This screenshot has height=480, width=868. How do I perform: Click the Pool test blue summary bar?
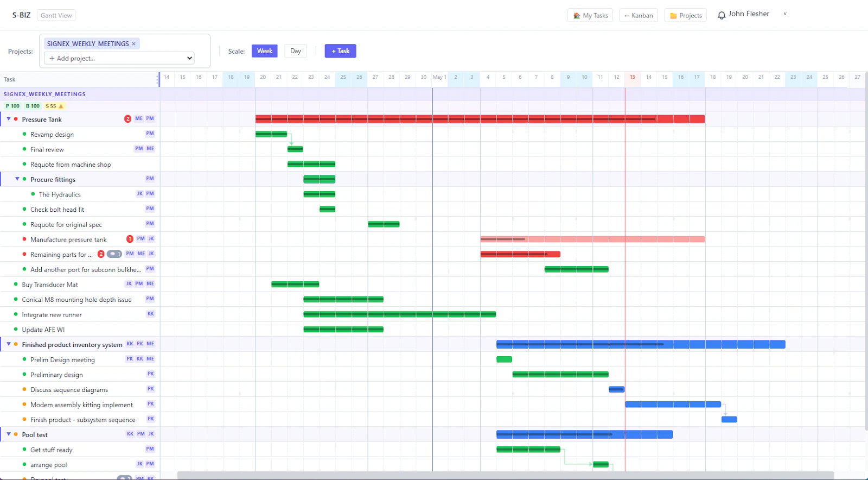[585, 434]
